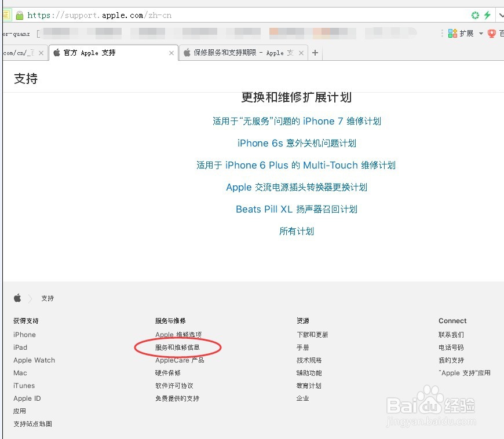Close the 官方 Apple 支持 tab
The width and height of the screenshot is (504, 439).
[171, 53]
